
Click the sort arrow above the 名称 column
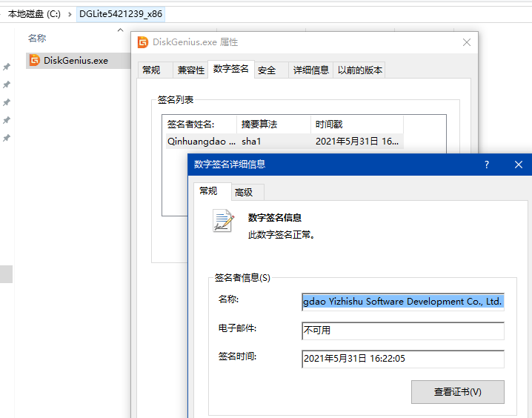pyautogui.click(x=120, y=30)
